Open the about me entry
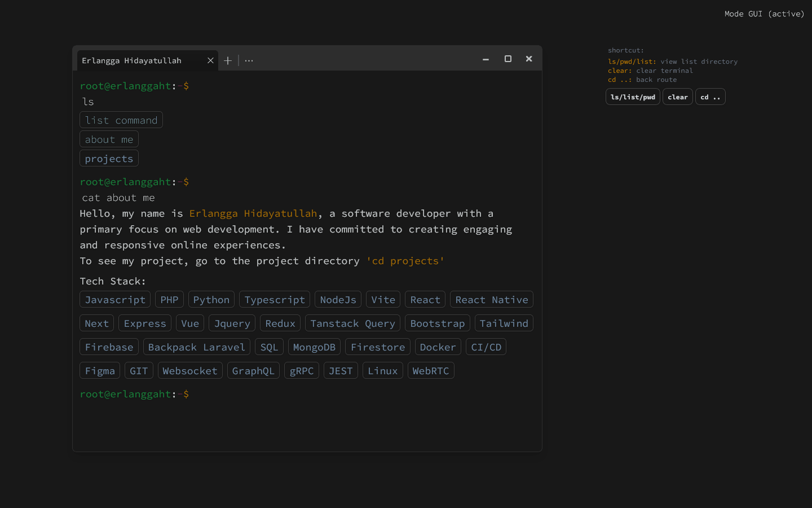The height and width of the screenshot is (508, 812). [109, 139]
